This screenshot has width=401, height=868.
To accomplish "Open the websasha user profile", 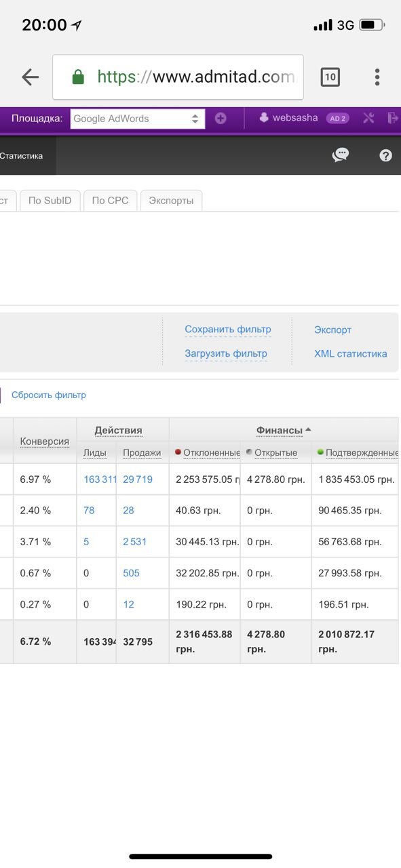I will pos(288,118).
